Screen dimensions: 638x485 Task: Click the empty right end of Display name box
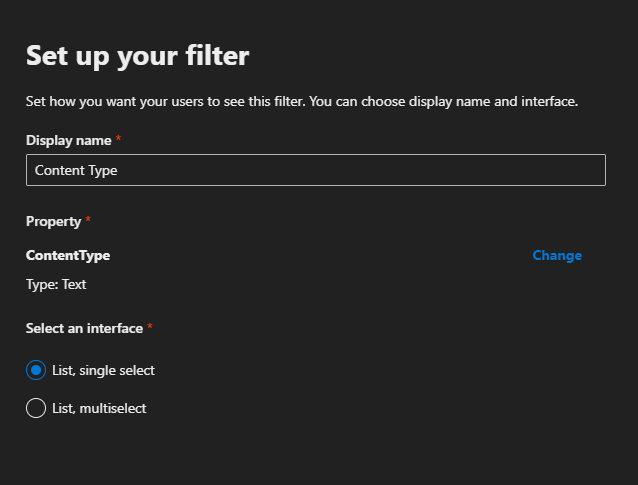click(x=560, y=170)
